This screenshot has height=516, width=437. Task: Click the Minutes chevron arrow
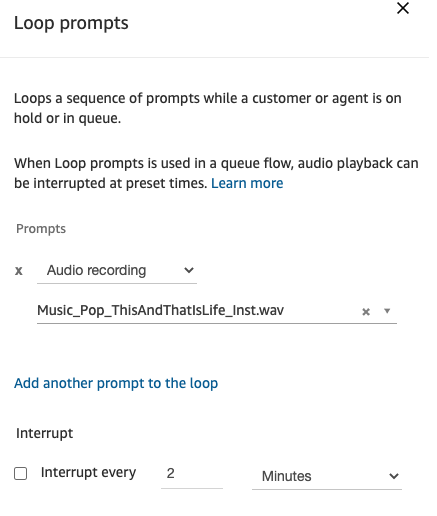pos(394,476)
